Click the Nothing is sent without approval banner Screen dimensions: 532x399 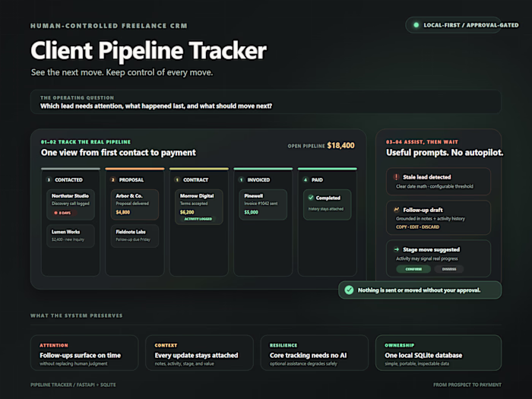[x=420, y=290]
